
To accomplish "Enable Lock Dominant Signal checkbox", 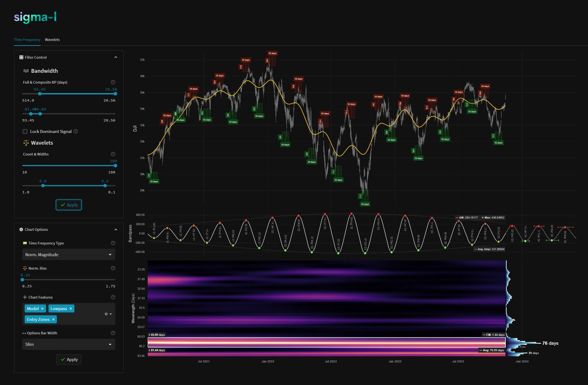I will point(25,131).
